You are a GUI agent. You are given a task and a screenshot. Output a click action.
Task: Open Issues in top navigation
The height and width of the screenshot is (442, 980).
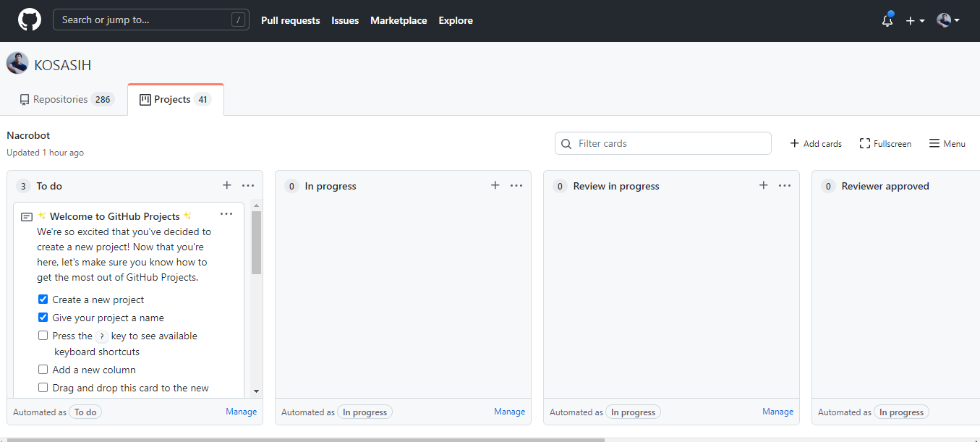click(345, 20)
